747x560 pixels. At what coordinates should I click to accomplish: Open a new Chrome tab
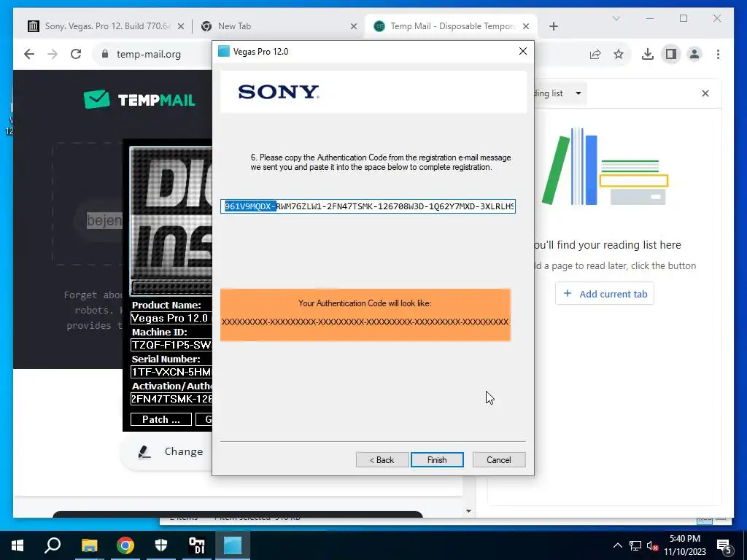pos(554,26)
